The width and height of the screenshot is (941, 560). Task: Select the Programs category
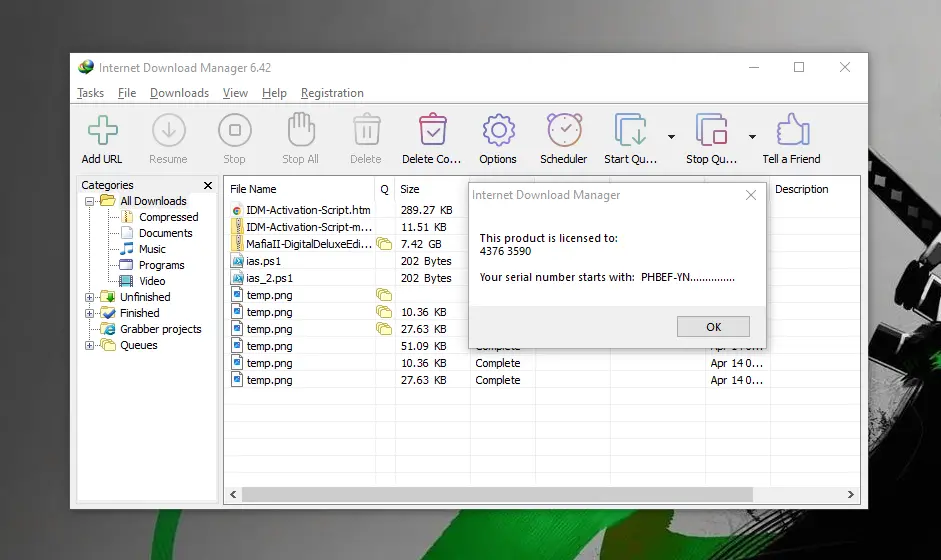(161, 265)
